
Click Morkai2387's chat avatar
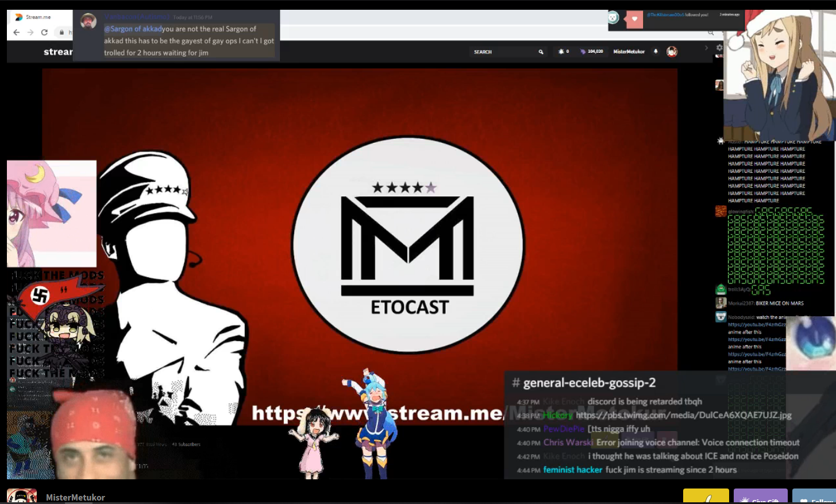pos(721,303)
